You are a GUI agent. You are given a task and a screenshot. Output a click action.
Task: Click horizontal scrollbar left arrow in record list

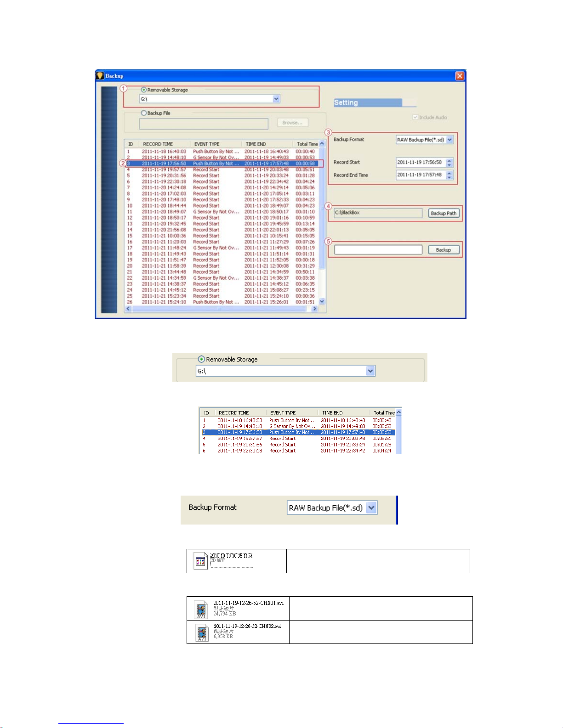click(x=128, y=309)
